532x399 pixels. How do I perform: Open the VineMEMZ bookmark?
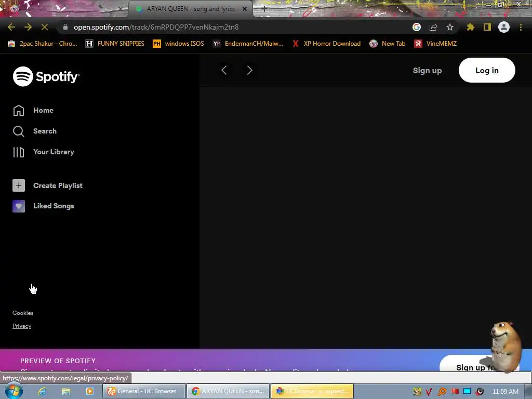(436, 44)
